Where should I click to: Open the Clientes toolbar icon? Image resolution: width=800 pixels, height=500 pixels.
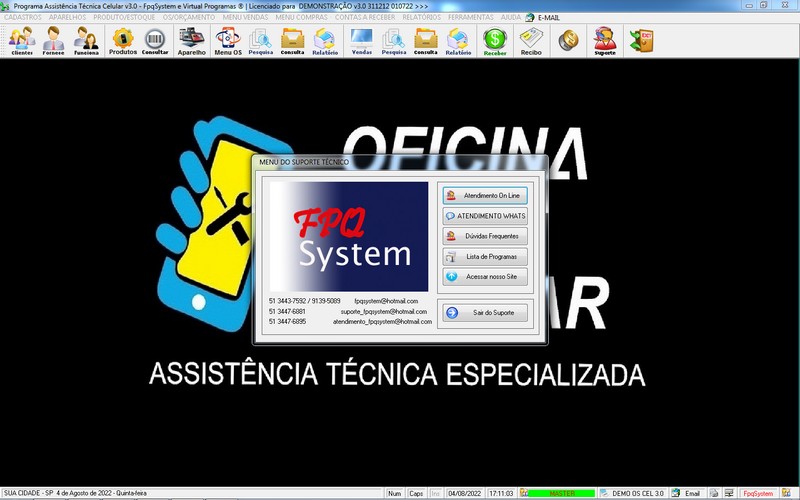pyautogui.click(x=22, y=41)
